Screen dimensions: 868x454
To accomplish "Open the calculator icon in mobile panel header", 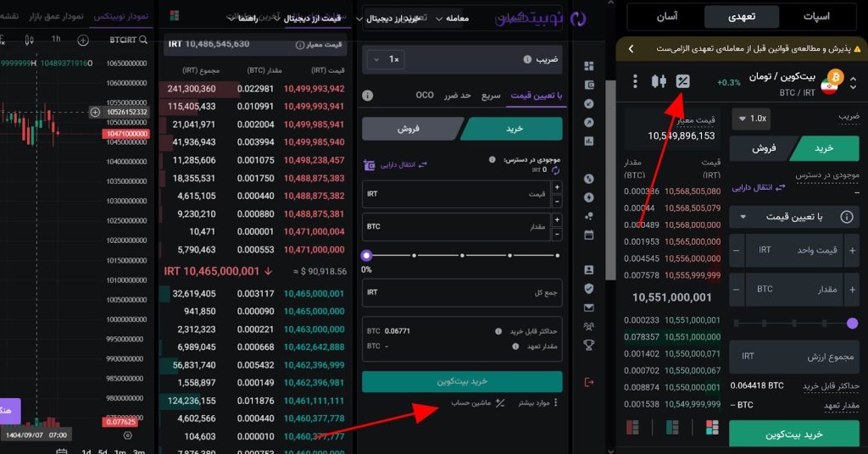I will pyautogui.click(x=682, y=81).
